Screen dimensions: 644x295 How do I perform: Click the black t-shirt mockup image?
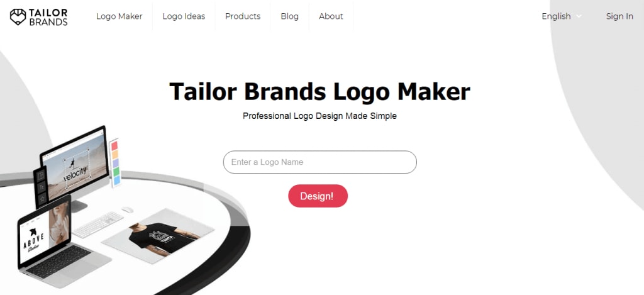point(158,236)
